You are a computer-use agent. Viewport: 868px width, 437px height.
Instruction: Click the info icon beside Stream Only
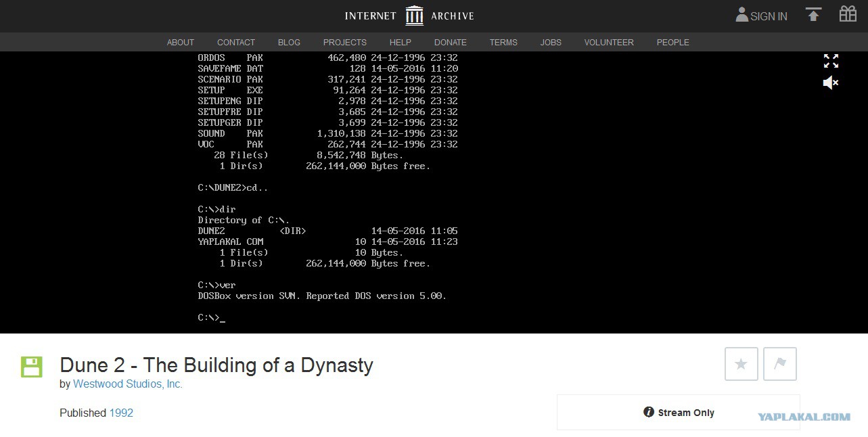click(x=649, y=412)
